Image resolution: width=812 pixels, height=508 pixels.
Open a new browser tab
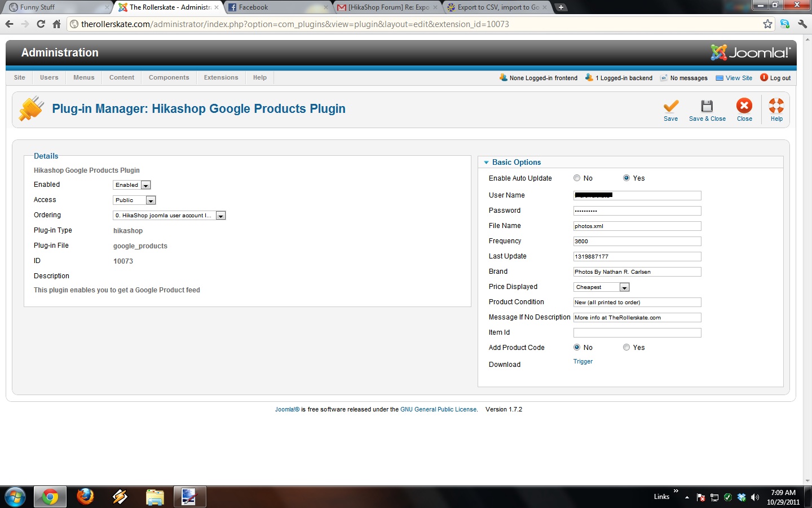561,7
